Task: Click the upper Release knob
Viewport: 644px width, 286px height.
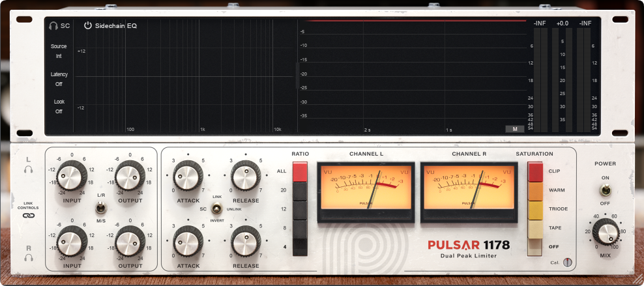Action: click(246, 175)
